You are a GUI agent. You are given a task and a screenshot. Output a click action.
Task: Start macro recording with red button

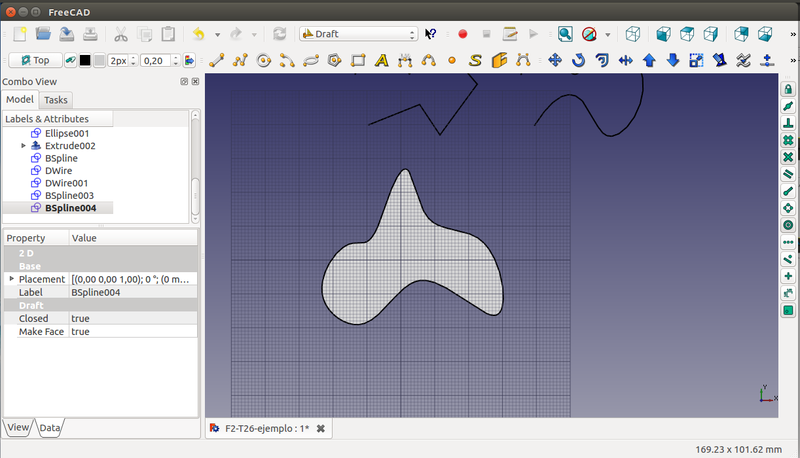463,34
